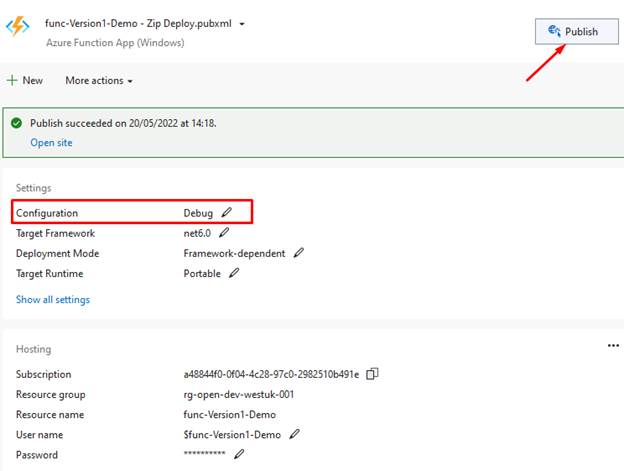Open the publish profile dropdown arrow
This screenshot has height=471, width=624.
coord(242,24)
